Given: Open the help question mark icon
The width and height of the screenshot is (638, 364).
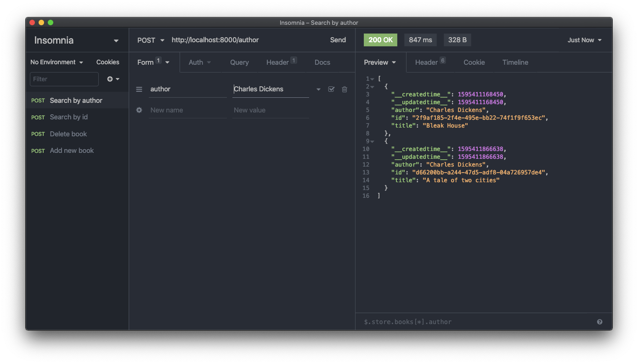Looking at the screenshot, I should [599, 322].
